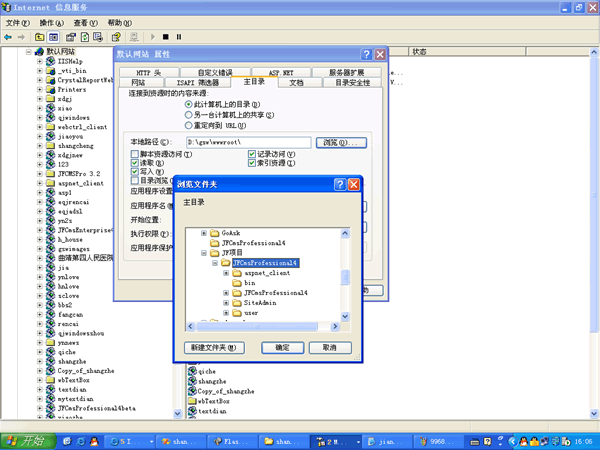
Task: Expand the user folder in browse dialog
Action: point(226,313)
